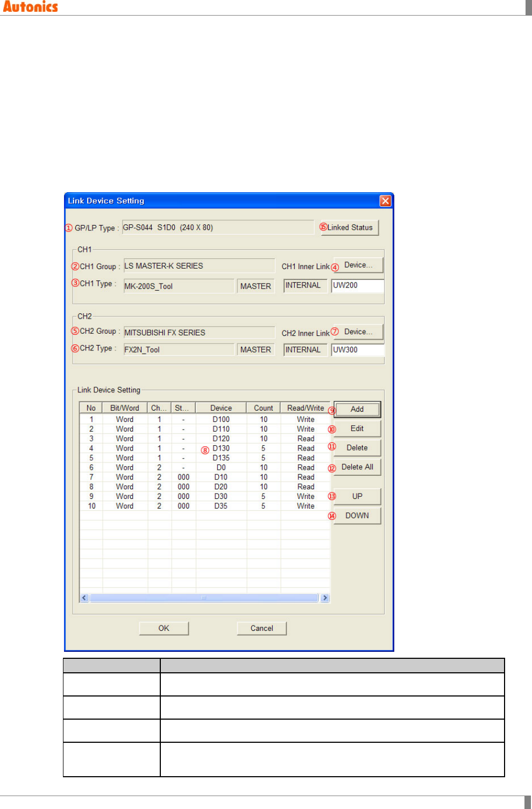Click the Device column header

pyautogui.click(x=221, y=408)
